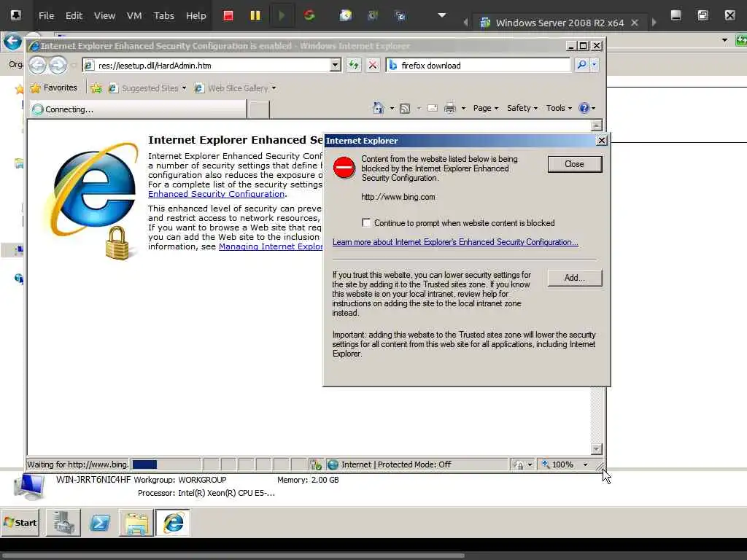Click the Explorer back arrow behind IE window

pos(12,42)
